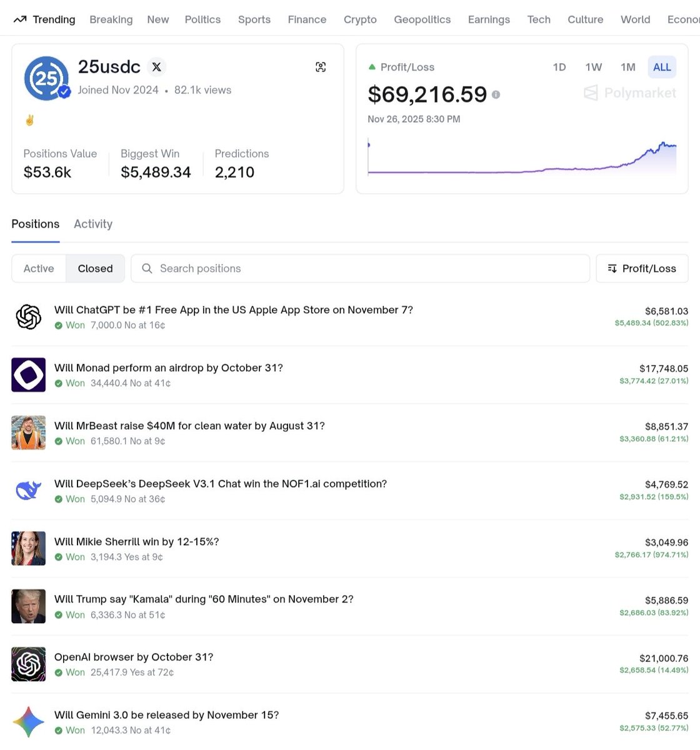Click the MrBeast market thumbnail
The width and height of the screenshot is (700, 750).
coord(29,432)
